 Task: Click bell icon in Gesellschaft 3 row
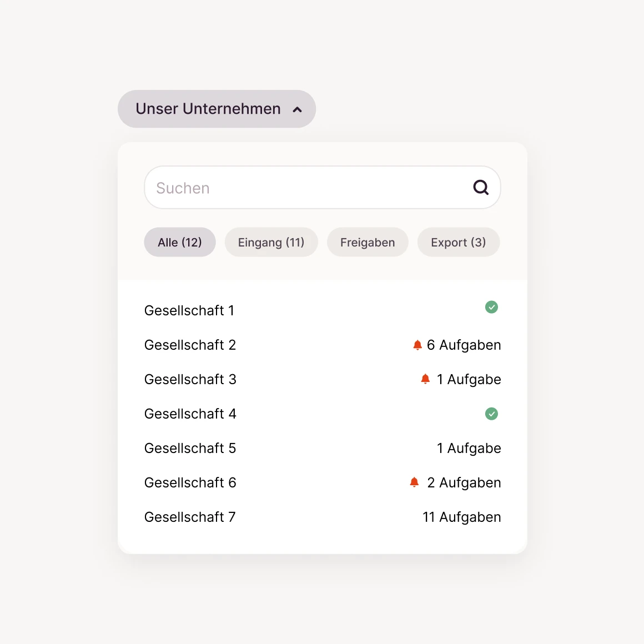[x=425, y=379]
